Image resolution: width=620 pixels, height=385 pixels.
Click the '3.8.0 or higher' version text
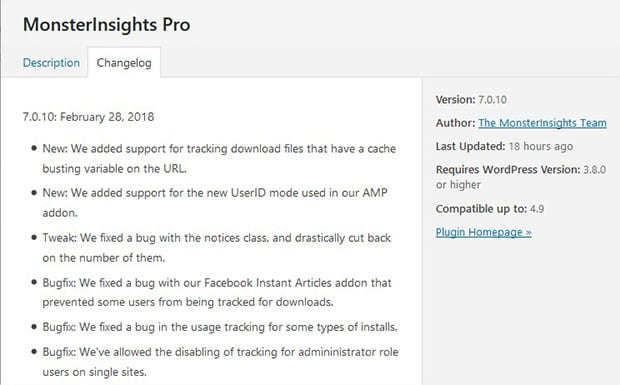[x=521, y=177]
